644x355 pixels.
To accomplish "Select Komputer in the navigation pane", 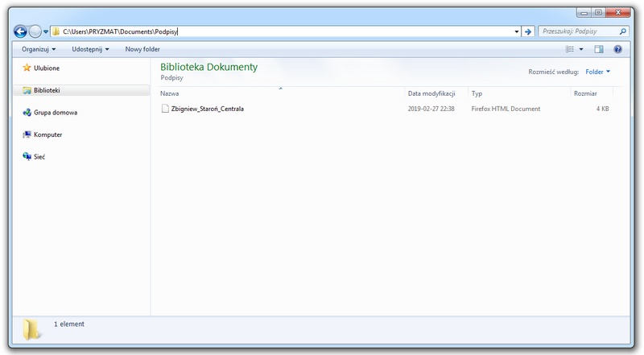I will pyautogui.click(x=47, y=134).
